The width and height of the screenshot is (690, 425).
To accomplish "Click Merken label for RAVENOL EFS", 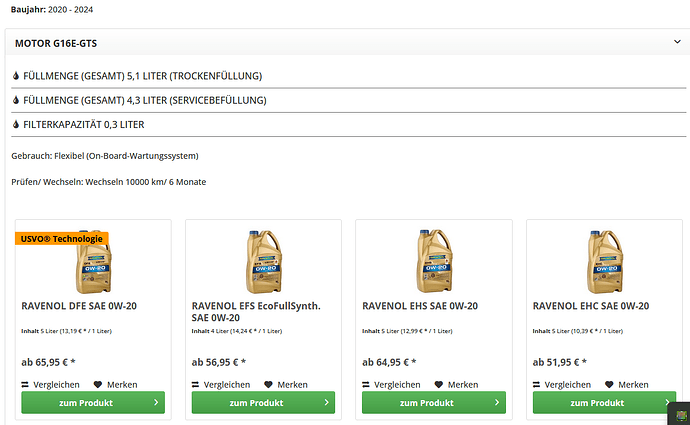I will point(292,385).
